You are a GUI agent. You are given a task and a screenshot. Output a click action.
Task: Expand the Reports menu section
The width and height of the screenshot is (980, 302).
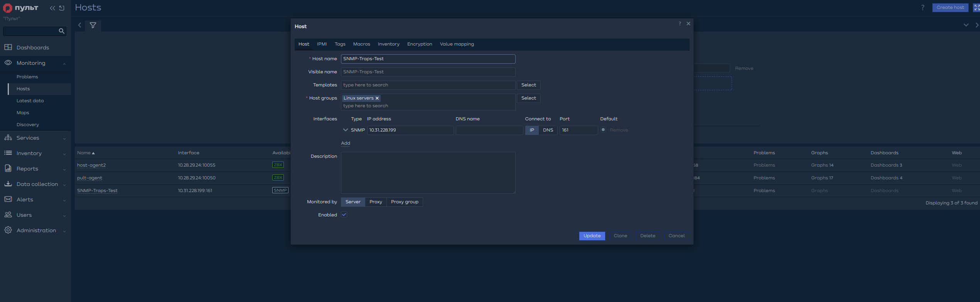pyautogui.click(x=64, y=169)
